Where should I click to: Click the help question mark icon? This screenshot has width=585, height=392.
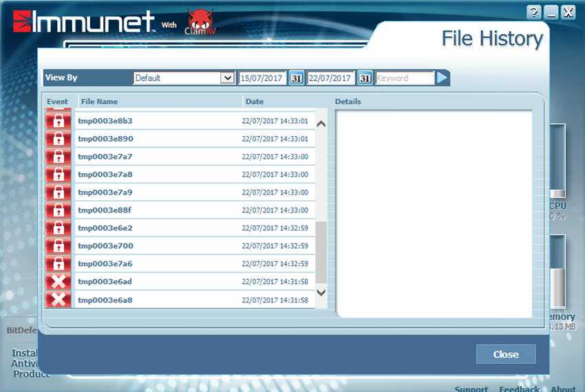534,12
